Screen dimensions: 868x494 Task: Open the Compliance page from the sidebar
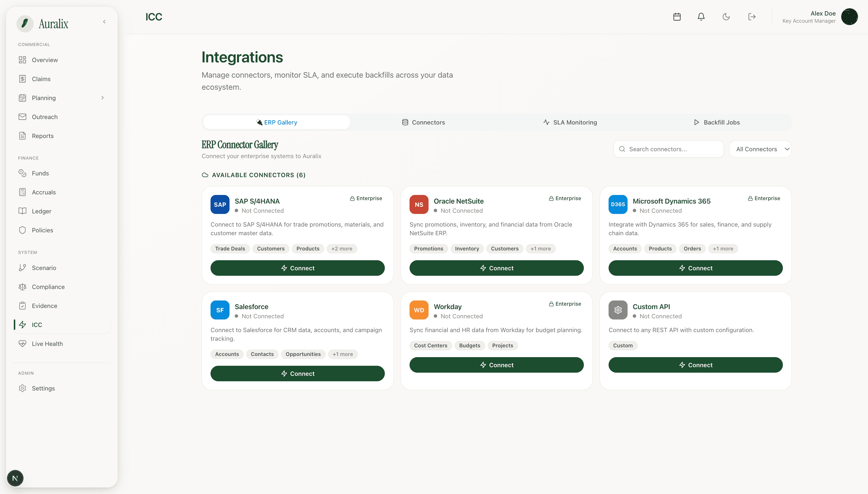[48, 287]
